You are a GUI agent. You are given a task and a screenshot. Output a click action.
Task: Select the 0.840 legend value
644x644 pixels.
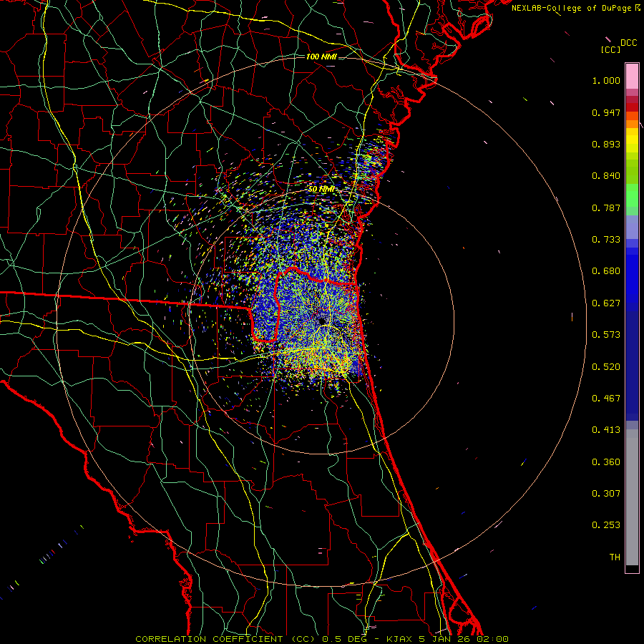(606, 176)
